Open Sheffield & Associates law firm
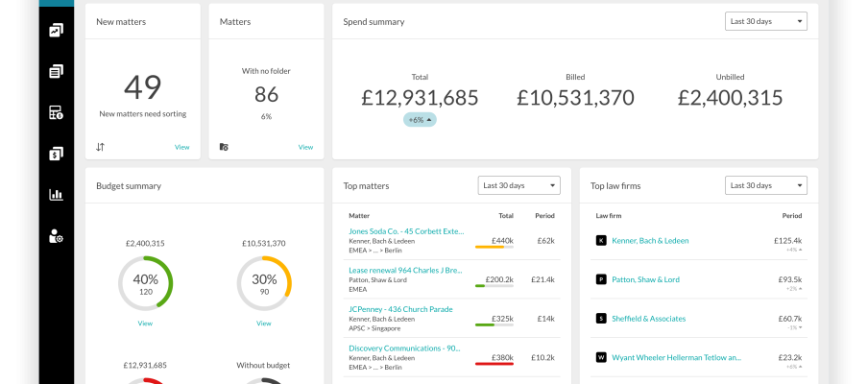The width and height of the screenshot is (868, 384). (x=649, y=319)
